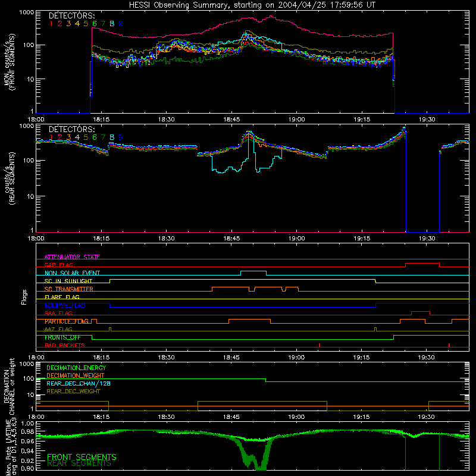Click the first BAD_PACKETS red tick near 19:05
Viewport: 476px width, 476px height.
(x=320, y=345)
